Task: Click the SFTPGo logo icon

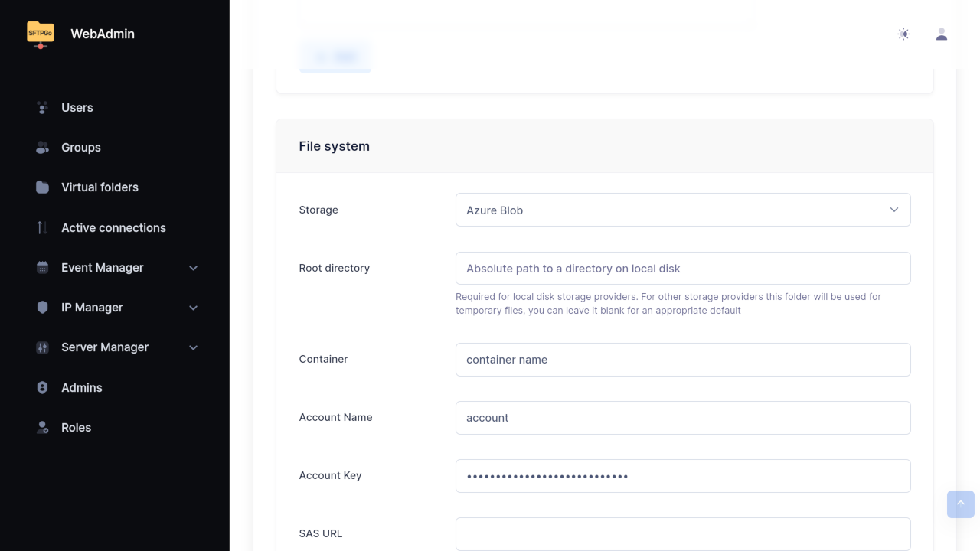Action: 41,34
